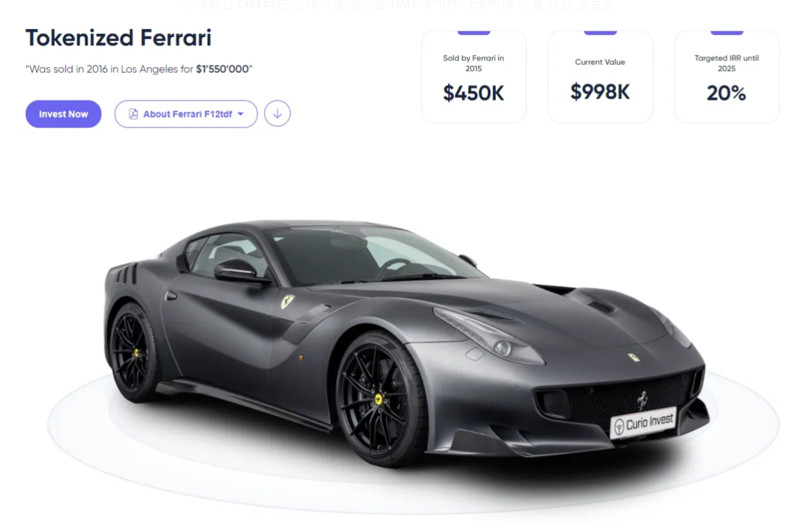The width and height of the screenshot is (812, 529).
Task: Click the bold $1'550'000 price text
Action: pos(222,69)
